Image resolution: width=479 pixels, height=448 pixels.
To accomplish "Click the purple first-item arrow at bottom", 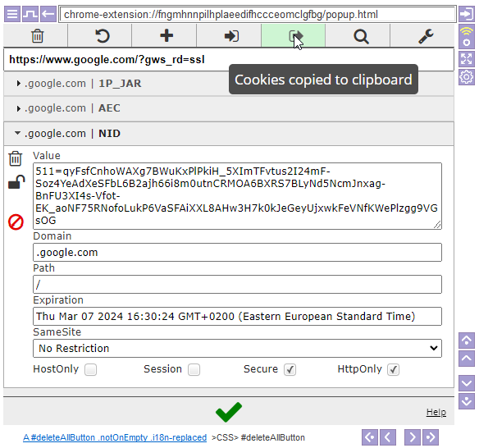I will (370, 437).
